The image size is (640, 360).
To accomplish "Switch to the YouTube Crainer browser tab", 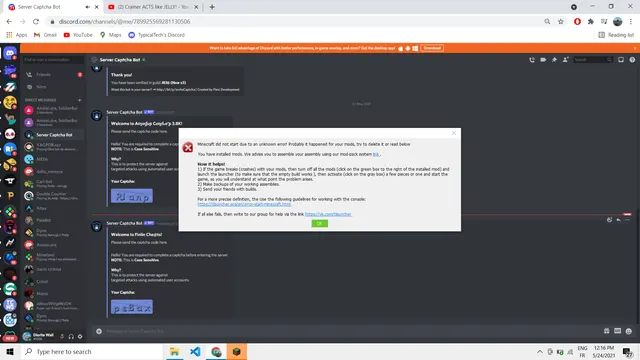I will (x=153, y=7).
